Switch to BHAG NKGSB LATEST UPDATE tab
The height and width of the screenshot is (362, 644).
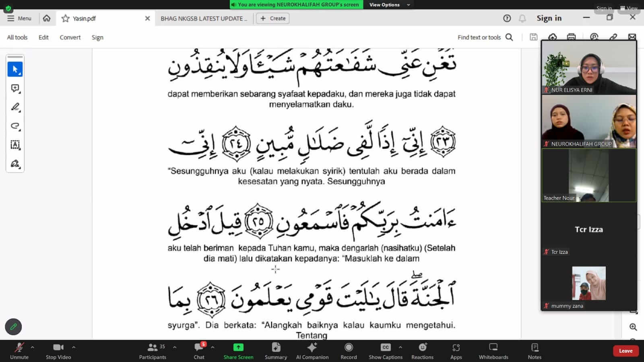pos(204,19)
